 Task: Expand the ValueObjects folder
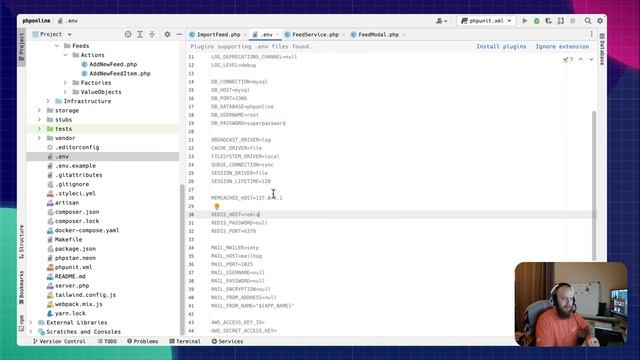pos(65,92)
